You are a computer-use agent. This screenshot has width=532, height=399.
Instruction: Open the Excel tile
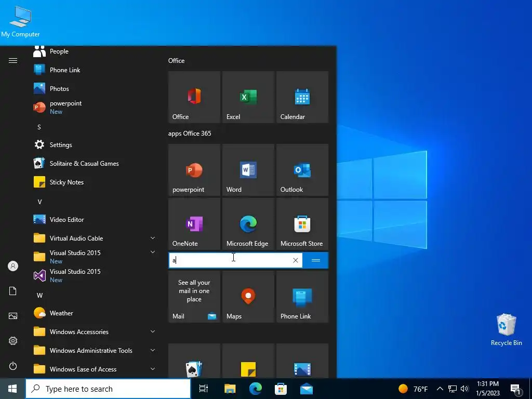(248, 97)
